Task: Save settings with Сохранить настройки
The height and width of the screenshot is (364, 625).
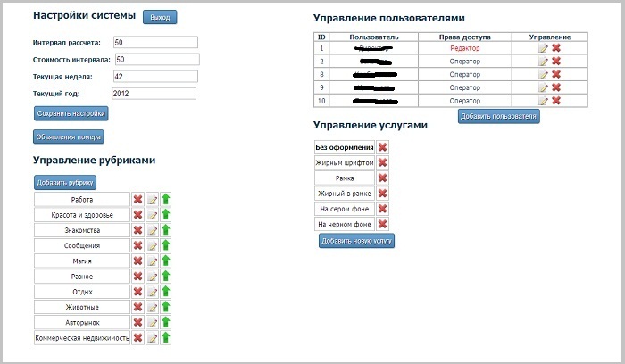Action: 71,113
